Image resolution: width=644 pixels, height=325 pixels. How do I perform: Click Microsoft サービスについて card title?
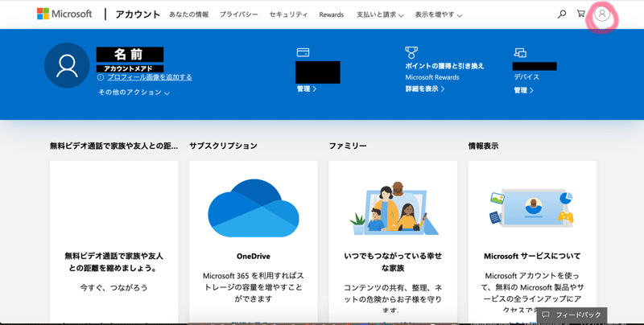click(x=532, y=256)
